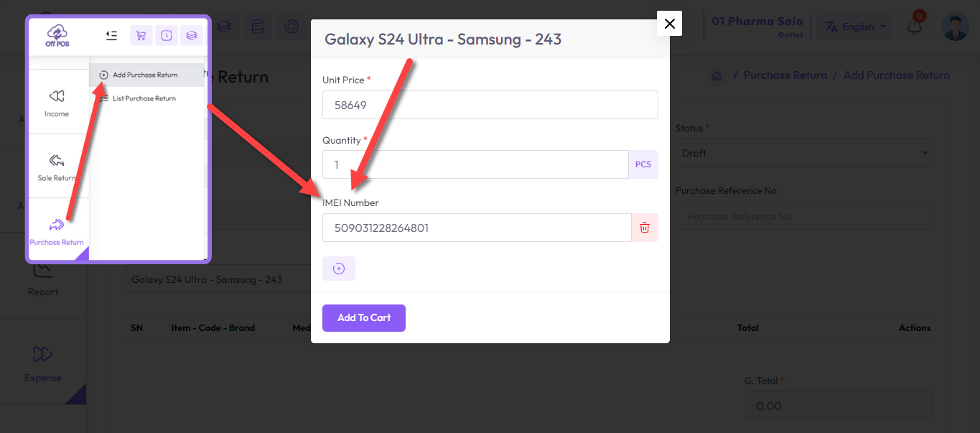
Task: Collapse the sidebar menu toggle icon
Action: point(111,35)
